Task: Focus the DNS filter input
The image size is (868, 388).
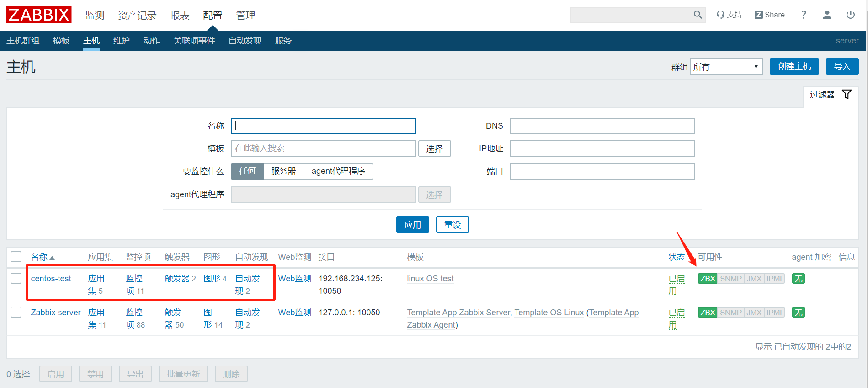Action: coord(602,126)
